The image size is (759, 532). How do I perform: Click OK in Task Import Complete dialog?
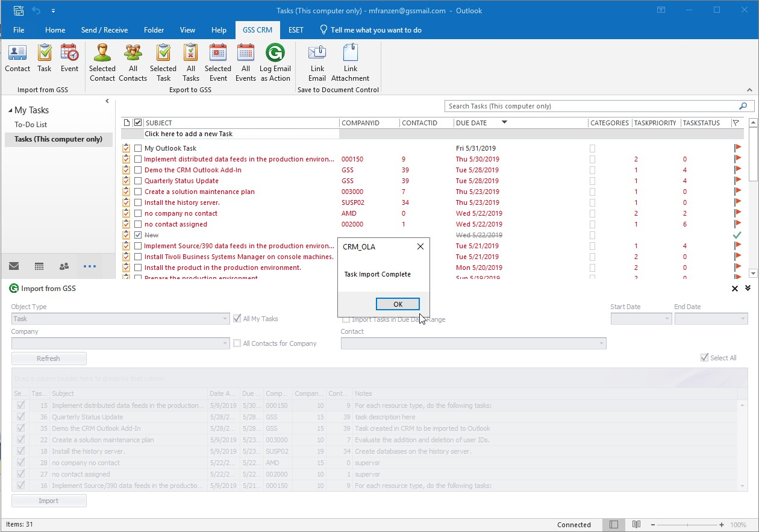(x=398, y=304)
